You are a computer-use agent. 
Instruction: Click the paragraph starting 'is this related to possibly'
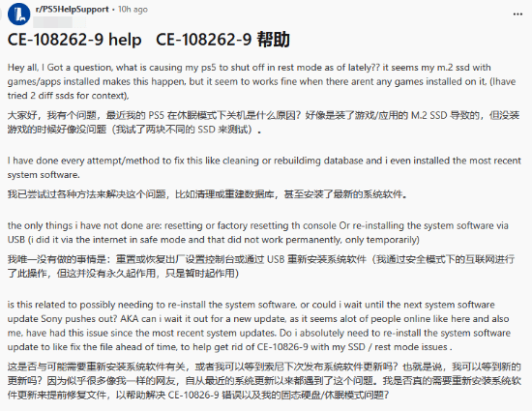259,326
